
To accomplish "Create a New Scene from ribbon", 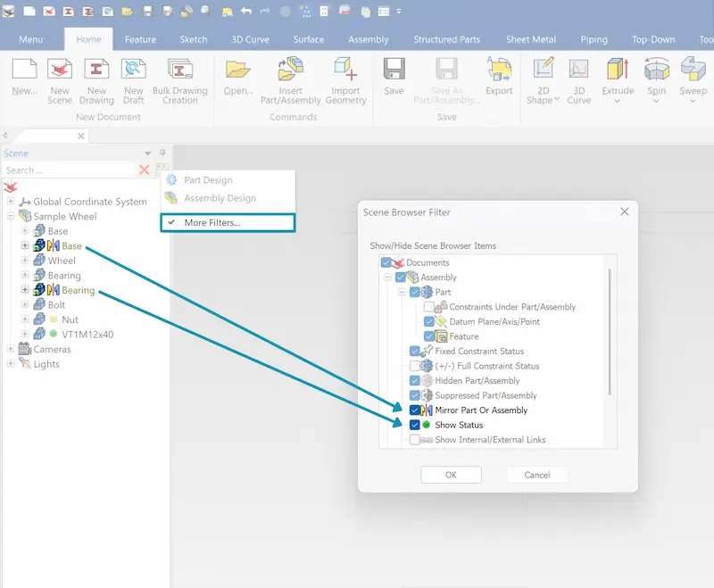I will coord(60,70).
